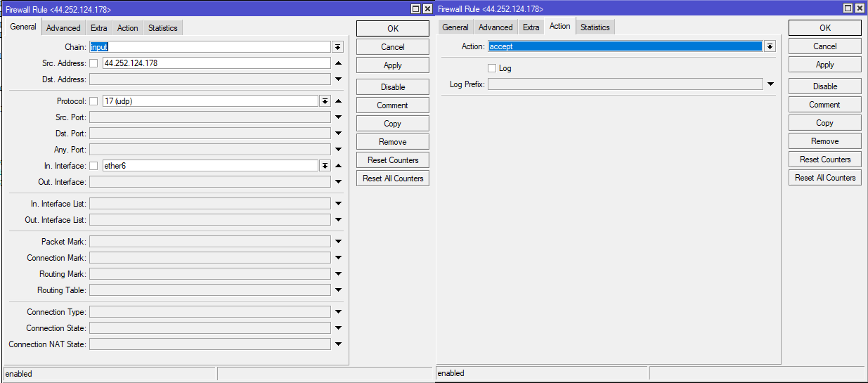The width and height of the screenshot is (868, 383).
Task: Click the Disable button in left window
Action: [393, 87]
